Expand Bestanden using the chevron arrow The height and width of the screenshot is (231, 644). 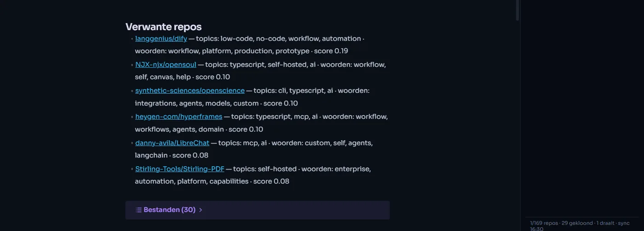(201, 210)
